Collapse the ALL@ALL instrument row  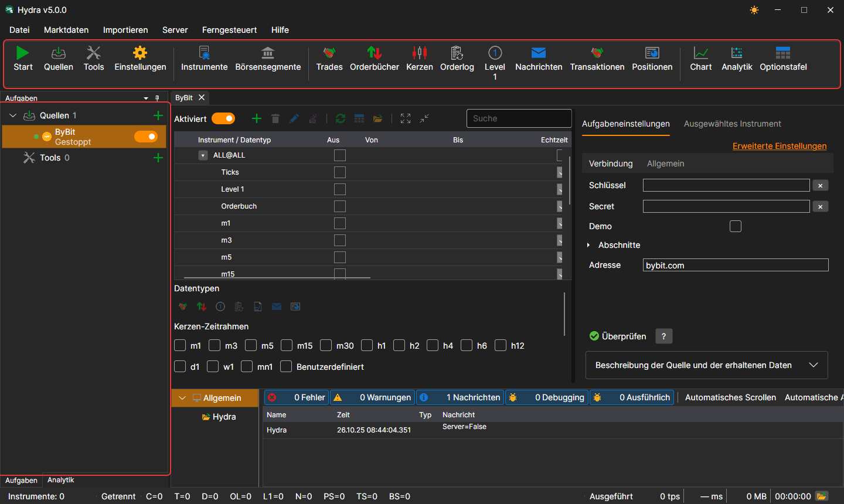[203, 155]
